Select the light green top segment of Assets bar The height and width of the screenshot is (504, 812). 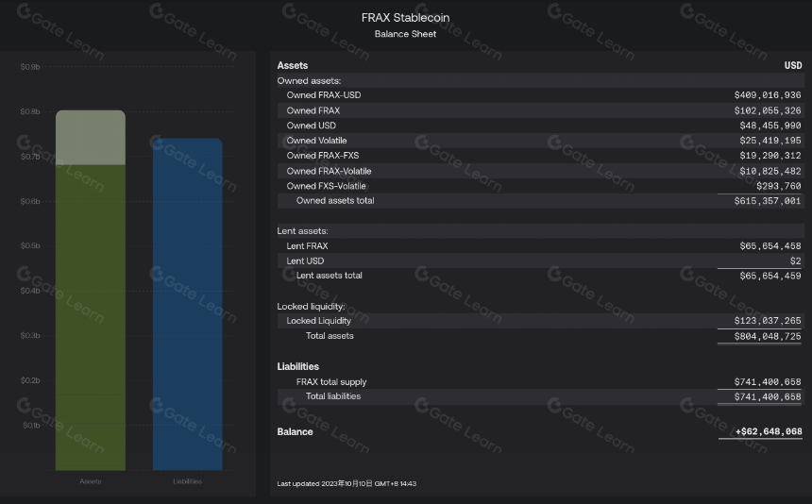pos(91,138)
